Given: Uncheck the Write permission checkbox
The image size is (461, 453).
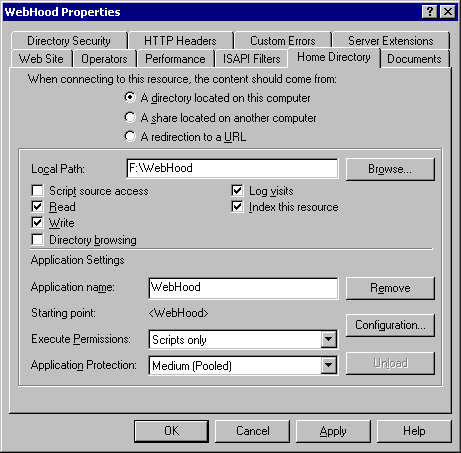Looking at the screenshot, I should pyautogui.click(x=37, y=222).
